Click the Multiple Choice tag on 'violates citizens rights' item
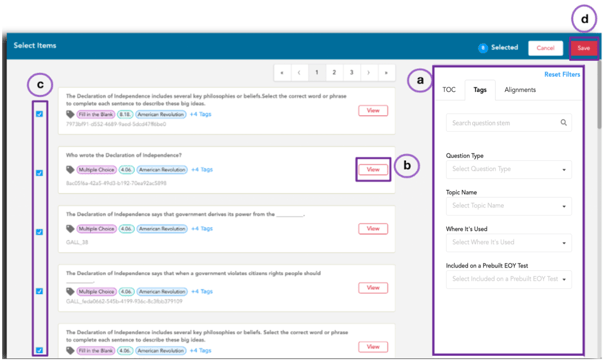 (x=97, y=292)
